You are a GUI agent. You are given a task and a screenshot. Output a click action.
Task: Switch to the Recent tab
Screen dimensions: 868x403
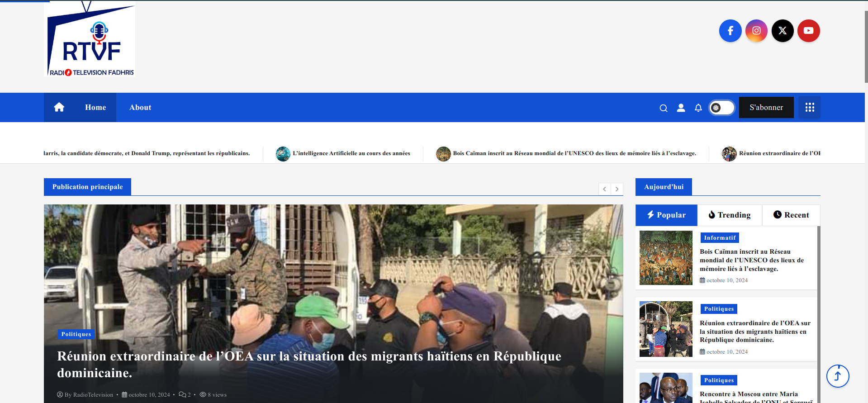791,215
